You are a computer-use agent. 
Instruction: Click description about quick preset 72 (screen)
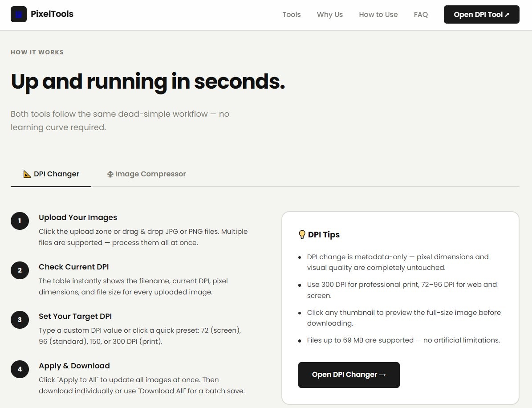click(x=140, y=336)
